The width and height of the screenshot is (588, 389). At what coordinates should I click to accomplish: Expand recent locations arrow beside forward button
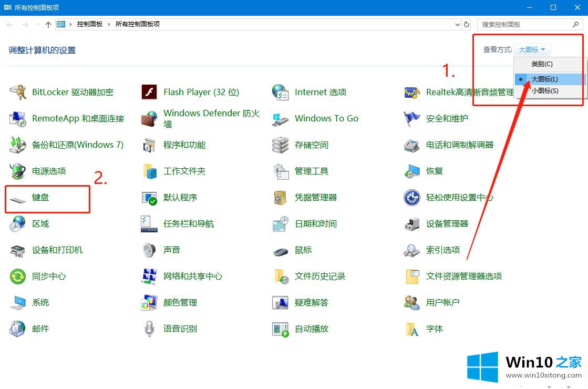point(37,24)
